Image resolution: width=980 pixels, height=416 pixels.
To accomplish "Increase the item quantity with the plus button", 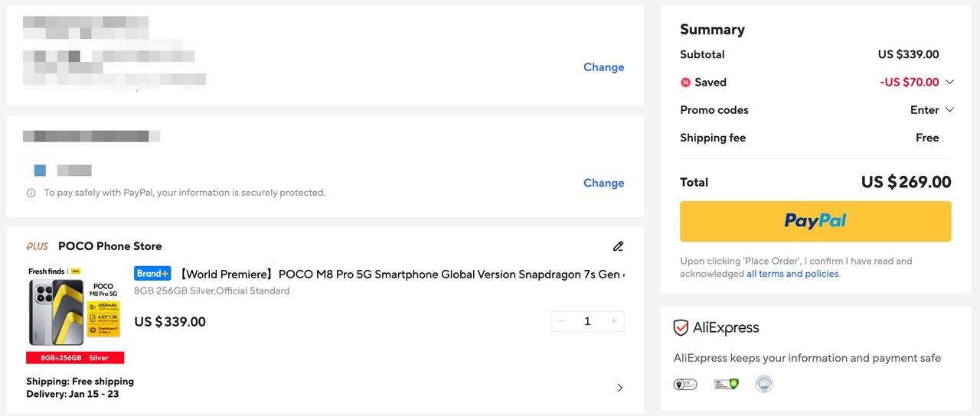I will pyautogui.click(x=613, y=321).
